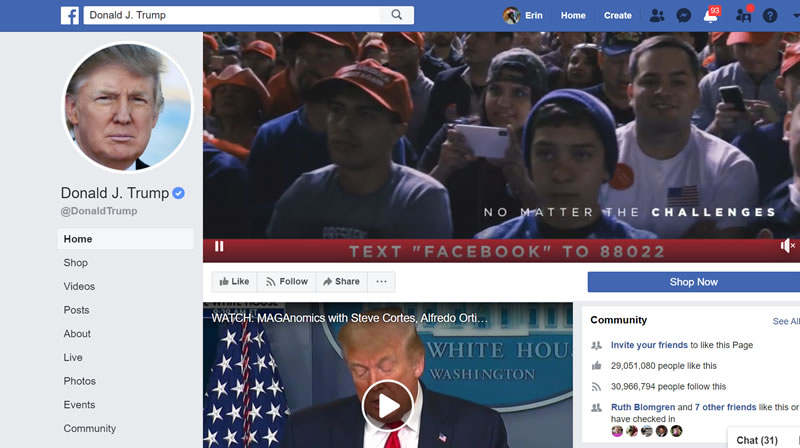Open Create in top navigation bar

click(618, 16)
